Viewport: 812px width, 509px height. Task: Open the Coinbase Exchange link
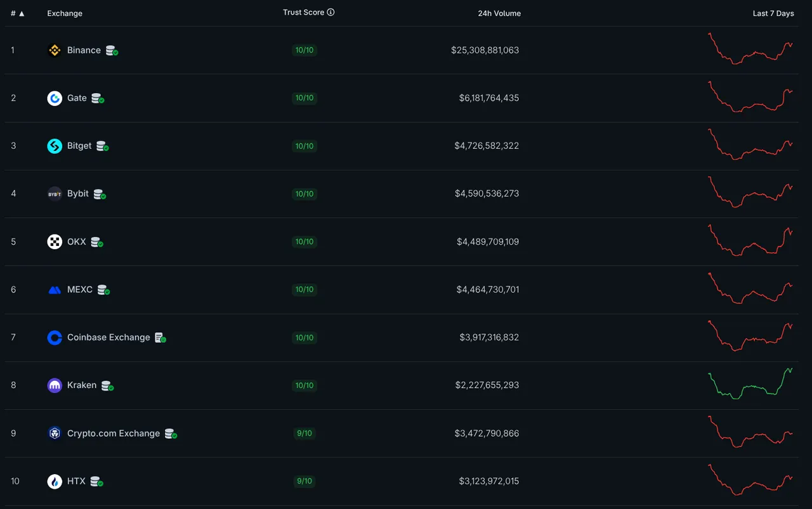[108, 337]
